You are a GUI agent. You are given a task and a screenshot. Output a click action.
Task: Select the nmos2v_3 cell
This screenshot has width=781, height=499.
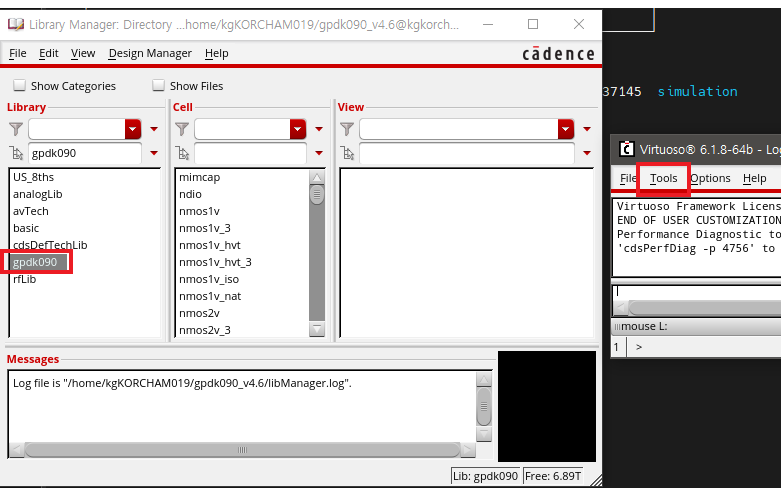coord(205,330)
